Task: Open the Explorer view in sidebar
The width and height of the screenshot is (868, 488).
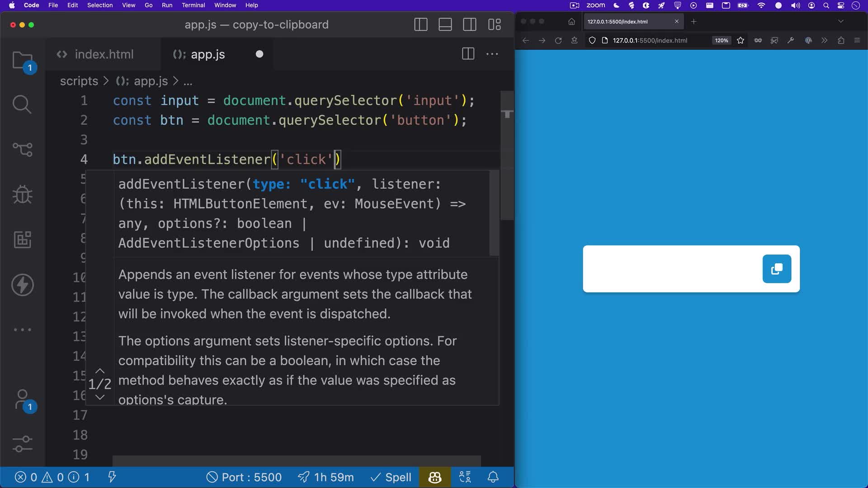Action: 22,59
